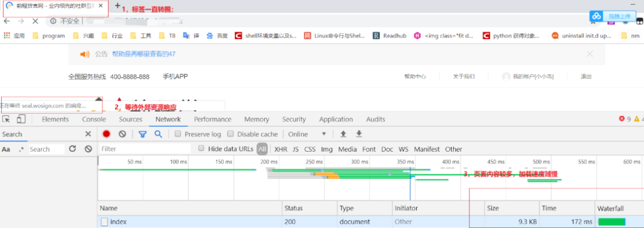Close the 前程贷官网 browser tab
The width and height of the screenshot is (644, 228).
tap(101, 6)
